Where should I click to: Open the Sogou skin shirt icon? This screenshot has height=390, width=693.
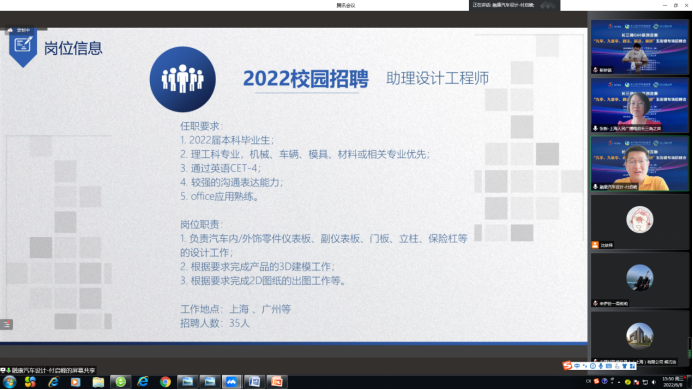click(624, 366)
